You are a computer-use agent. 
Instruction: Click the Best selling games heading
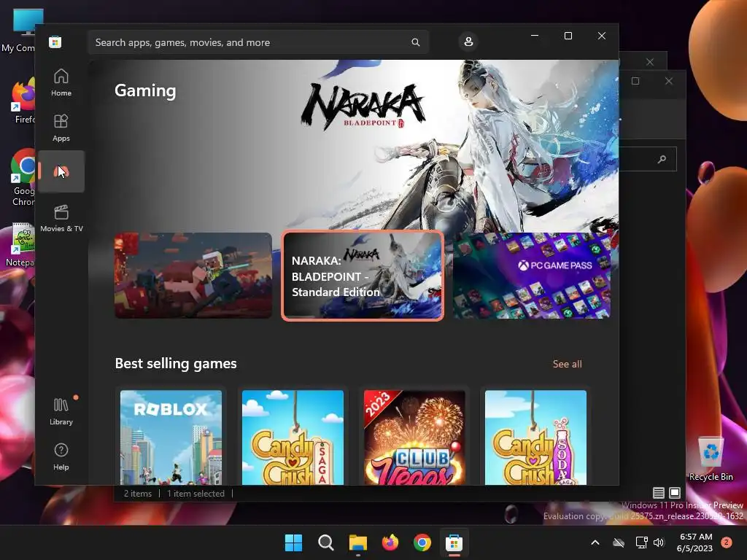point(176,363)
